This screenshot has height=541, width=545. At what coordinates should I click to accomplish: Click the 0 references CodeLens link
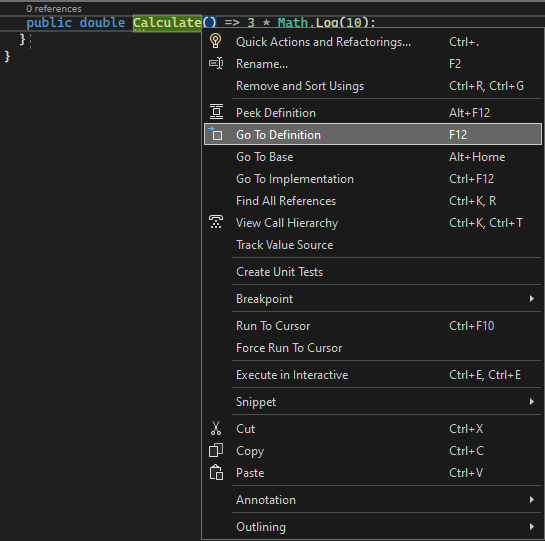(x=54, y=9)
